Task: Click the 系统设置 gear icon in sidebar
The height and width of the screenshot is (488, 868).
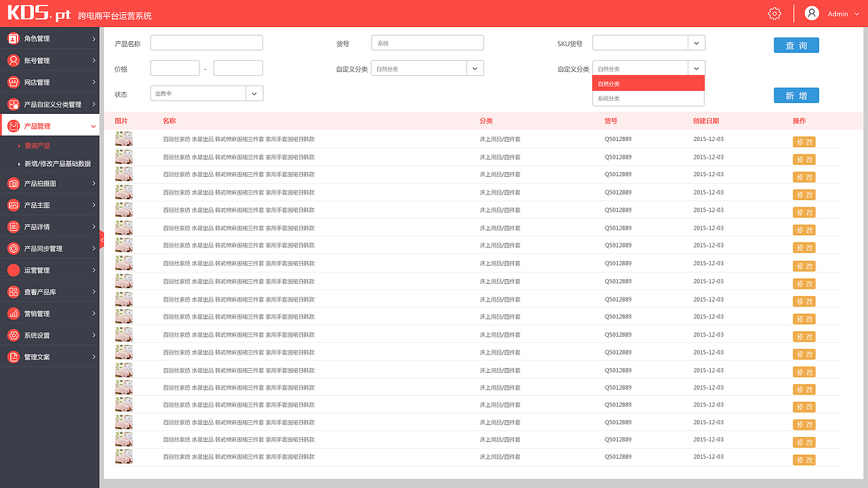Action: (13, 335)
